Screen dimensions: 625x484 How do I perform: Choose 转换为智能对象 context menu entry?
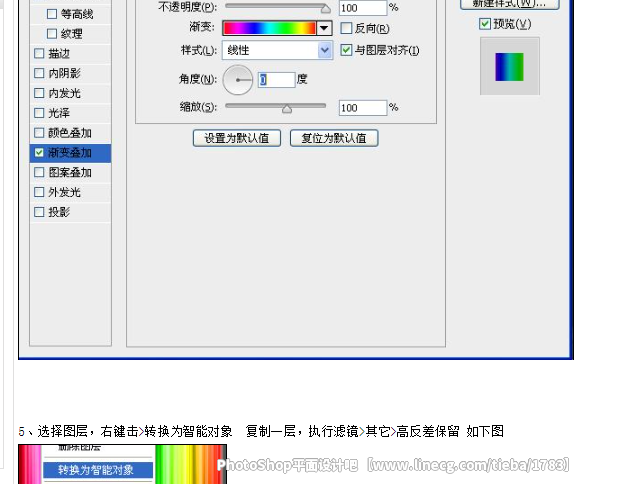[98, 470]
